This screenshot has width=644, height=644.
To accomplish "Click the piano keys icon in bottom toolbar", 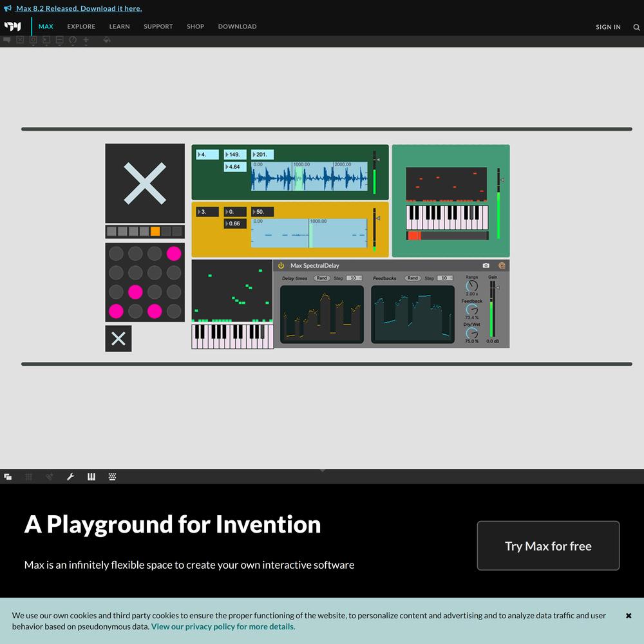I will point(91,477).
